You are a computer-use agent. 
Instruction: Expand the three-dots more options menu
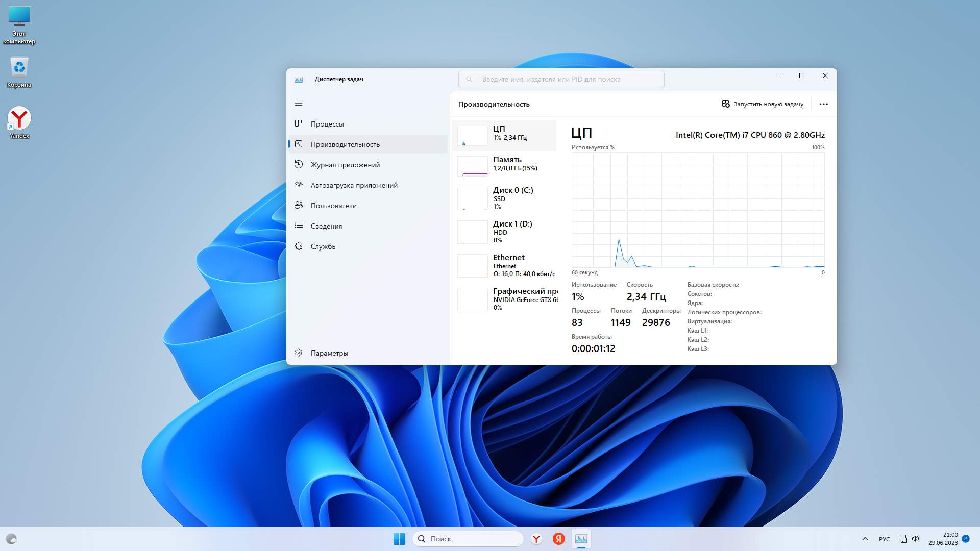(x=823, y=104)
